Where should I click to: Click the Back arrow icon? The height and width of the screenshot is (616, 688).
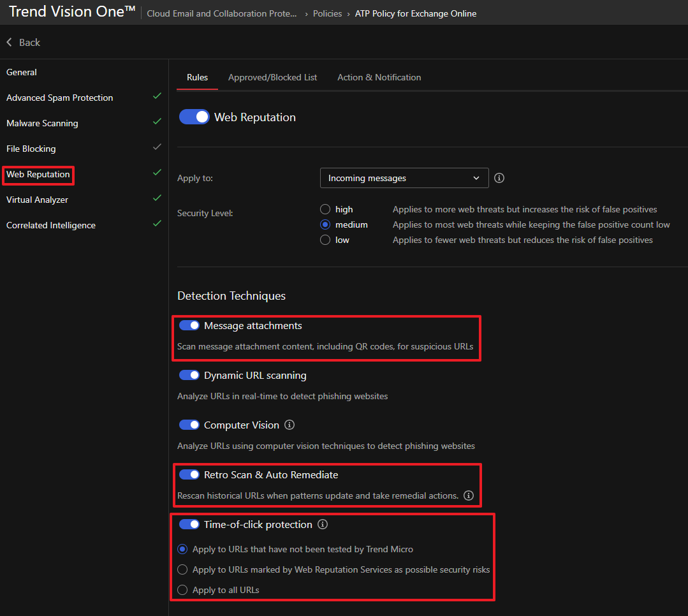pyautogui.click(x=10, y=42)
